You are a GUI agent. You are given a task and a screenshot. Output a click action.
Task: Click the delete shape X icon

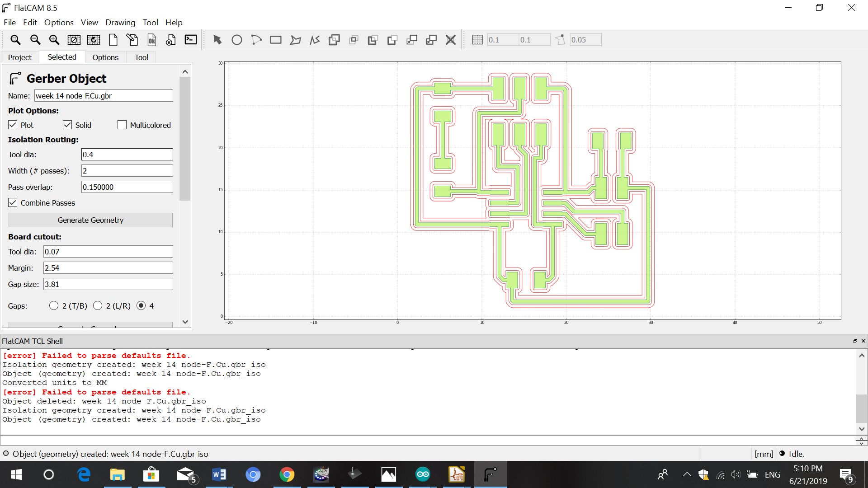point(450,40)
